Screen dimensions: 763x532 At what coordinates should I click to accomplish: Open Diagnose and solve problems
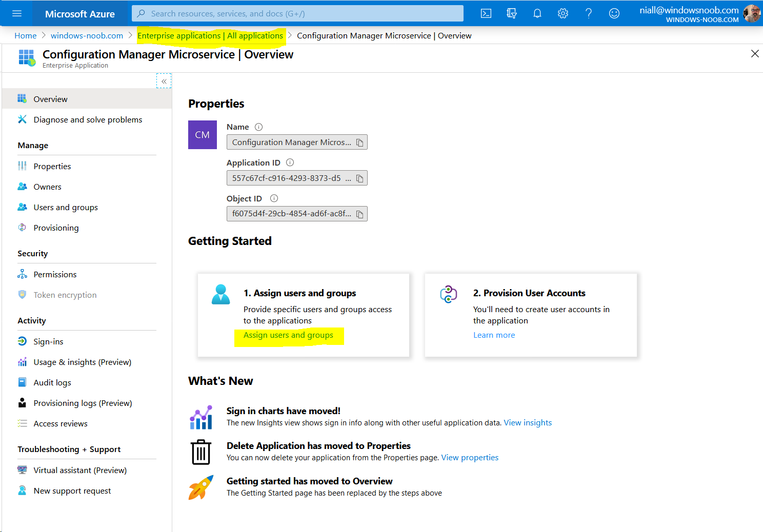(87, 119)
